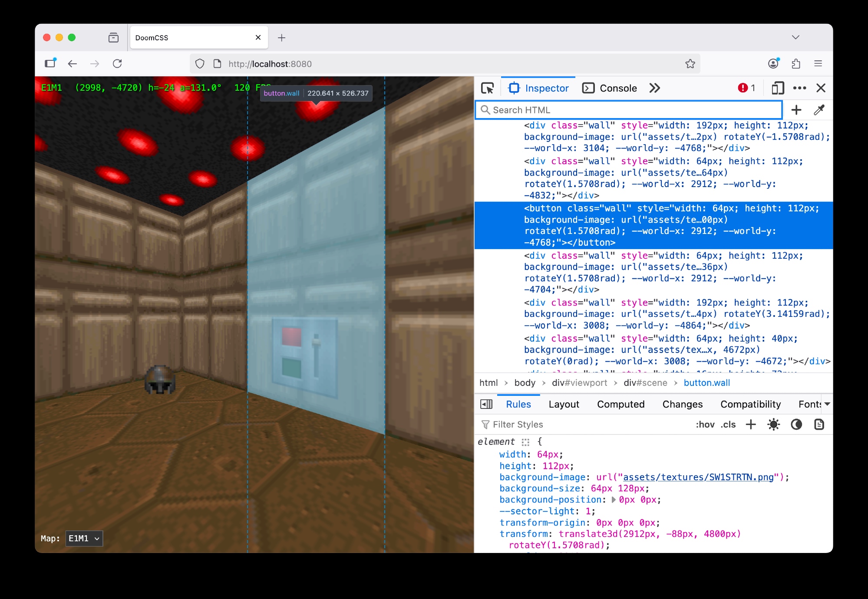
Task: Toggle the :hov pseudo-class panel
Action: (705, 425)
